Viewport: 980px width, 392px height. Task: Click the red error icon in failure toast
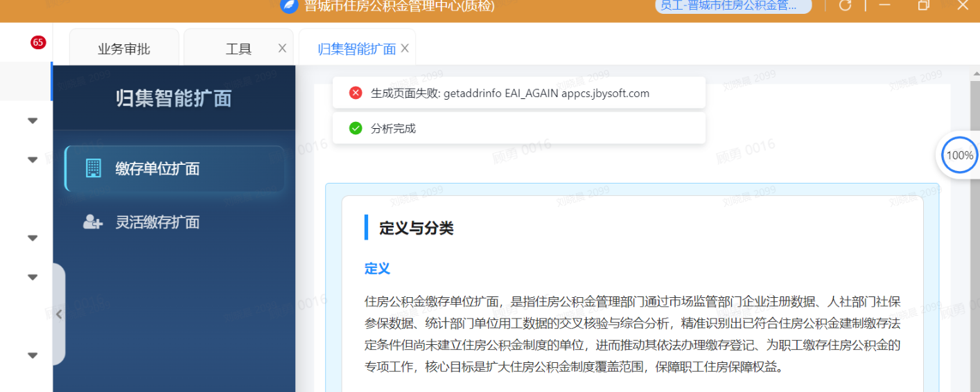pos(356,93)
